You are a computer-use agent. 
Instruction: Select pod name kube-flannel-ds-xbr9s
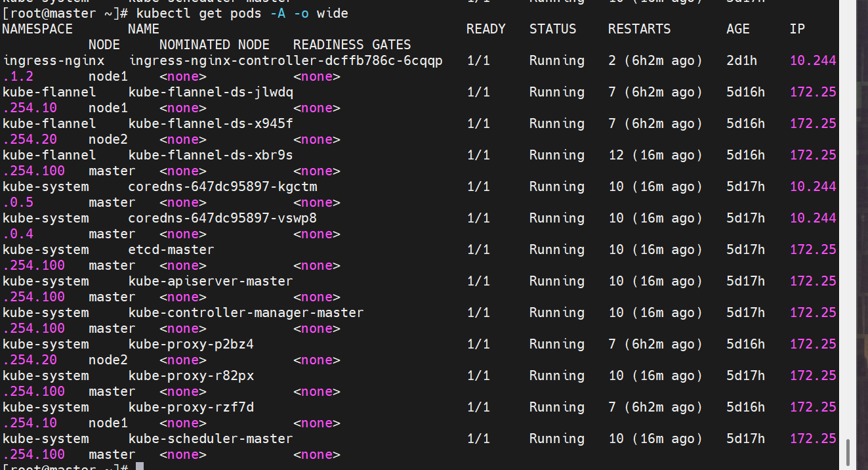(x=211, y=155)
